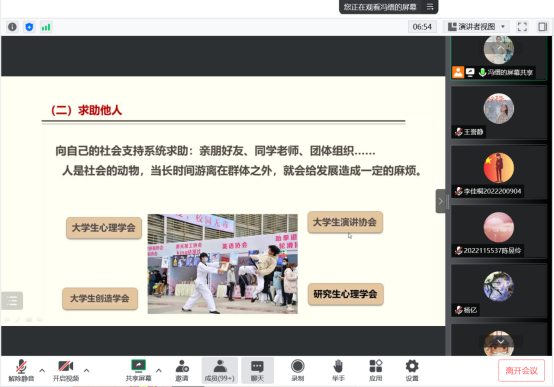
Task: Open the 演讲者视图 view dropdown
Action: 477,27
